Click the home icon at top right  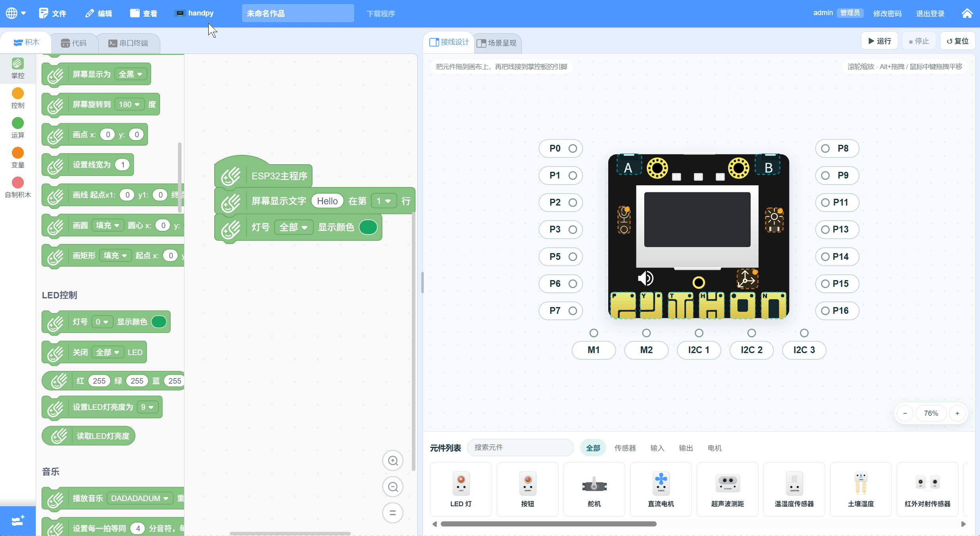point(967,13)
